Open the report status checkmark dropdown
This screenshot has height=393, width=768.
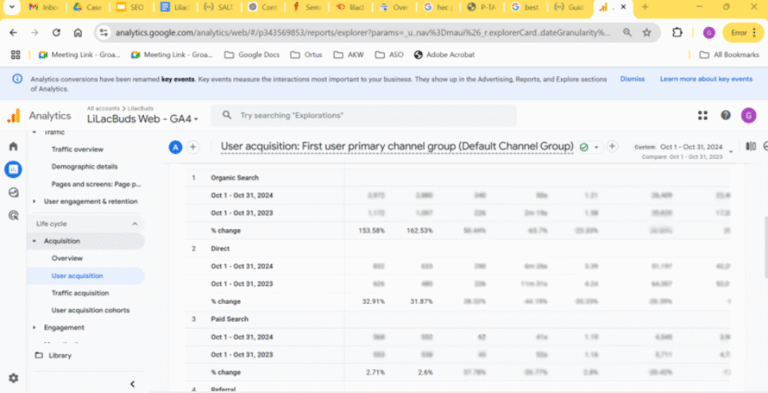(x=589, y=147)
